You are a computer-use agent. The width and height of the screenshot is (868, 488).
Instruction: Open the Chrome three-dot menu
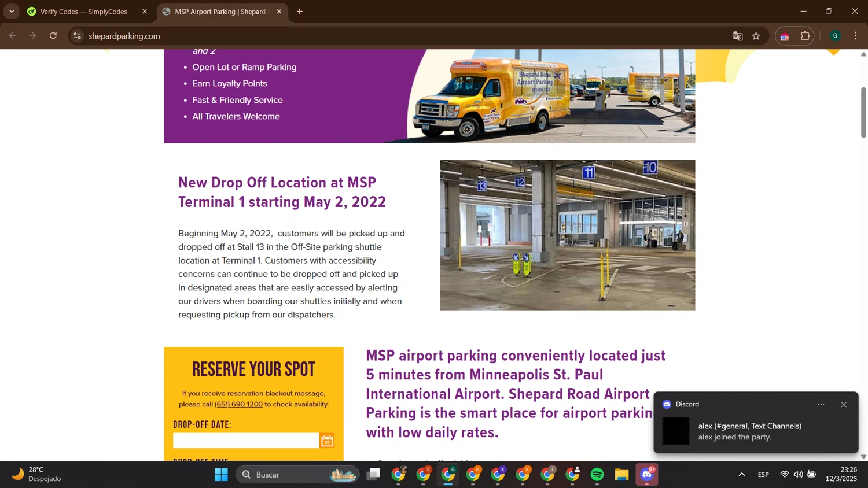click(x=856, y=36)
